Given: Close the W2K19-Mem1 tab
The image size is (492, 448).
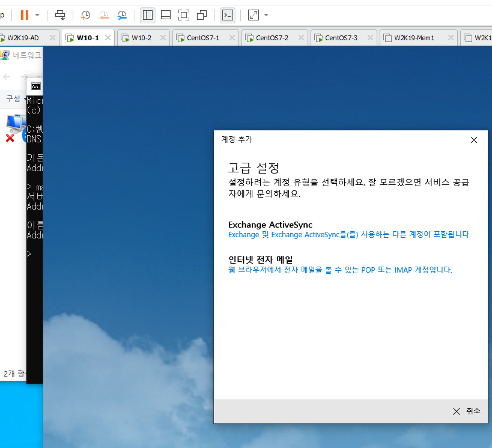Looking at the screenshot, I should [451, 38].
